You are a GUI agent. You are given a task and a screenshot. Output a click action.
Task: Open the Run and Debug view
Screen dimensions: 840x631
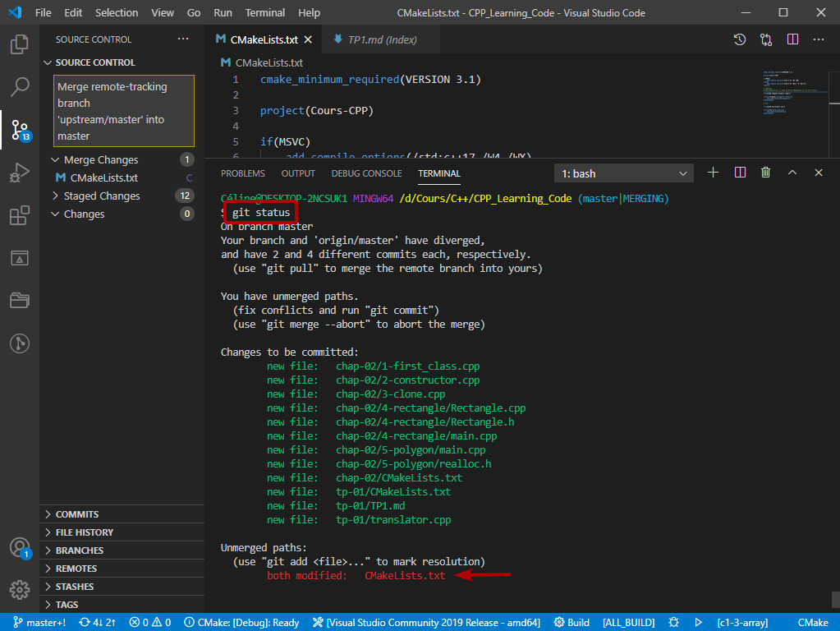[x=19, y=173]
